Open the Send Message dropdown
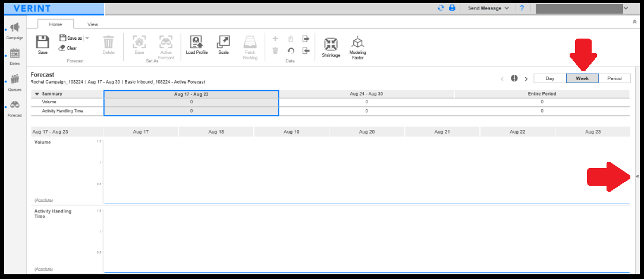The height and width of the screenshot is (279, 644). (488, 8)
